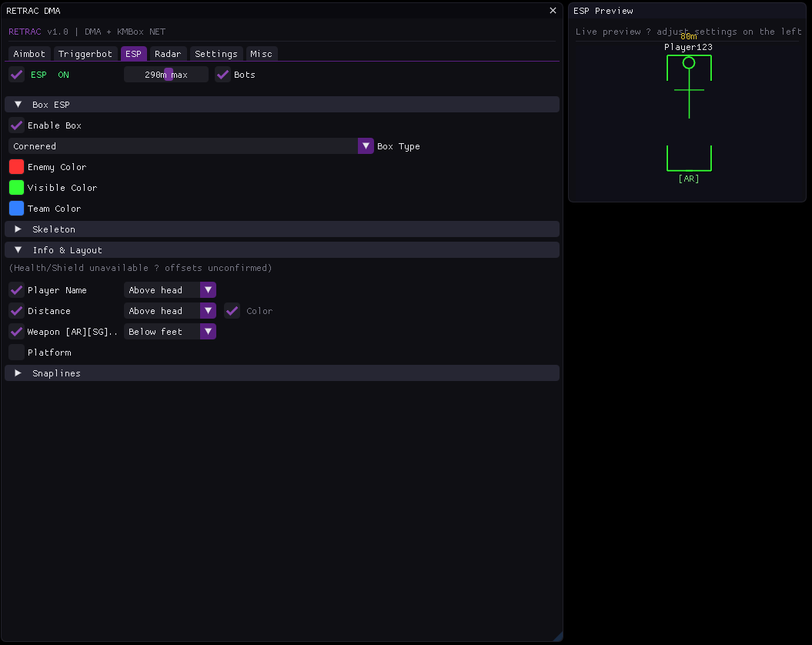Toggle the Distance checkbox

point(17,311)
